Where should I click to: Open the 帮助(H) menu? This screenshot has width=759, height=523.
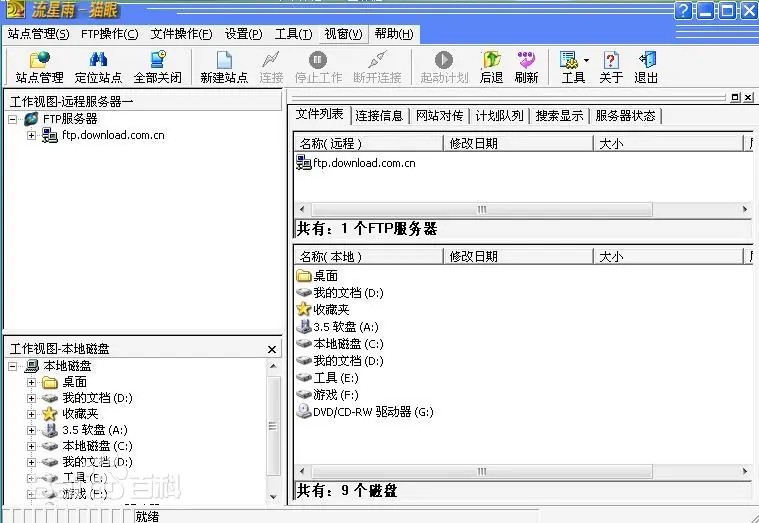coord(394,34)
